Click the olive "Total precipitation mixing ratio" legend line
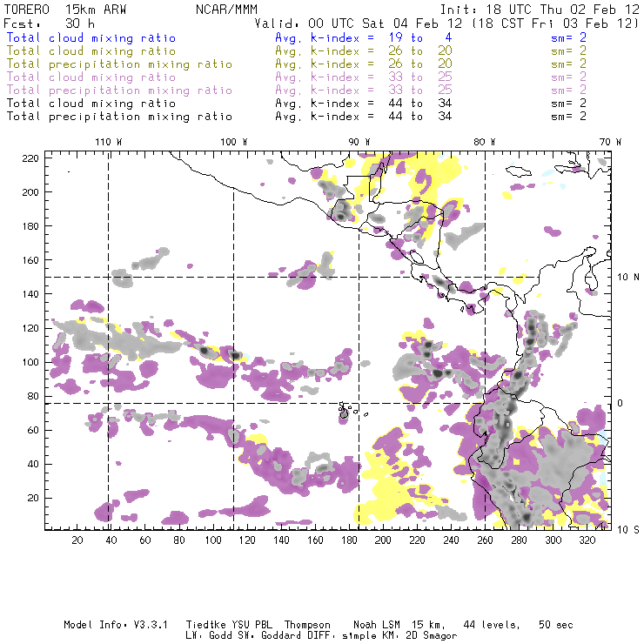 (x=119, y=64)
